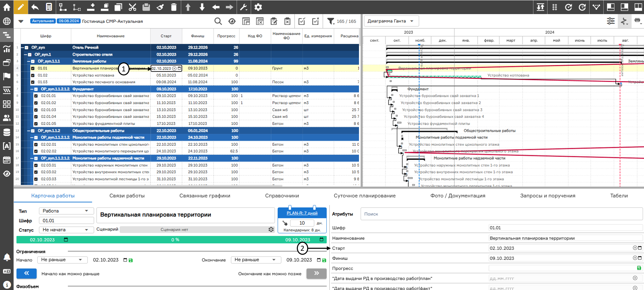Toggle the checkbox in row 01.02
Screen dimensions: 644x290
pos(33,75)
